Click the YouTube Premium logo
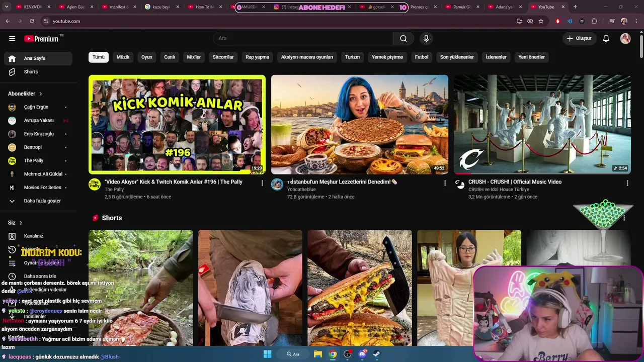 click(41, 39)
